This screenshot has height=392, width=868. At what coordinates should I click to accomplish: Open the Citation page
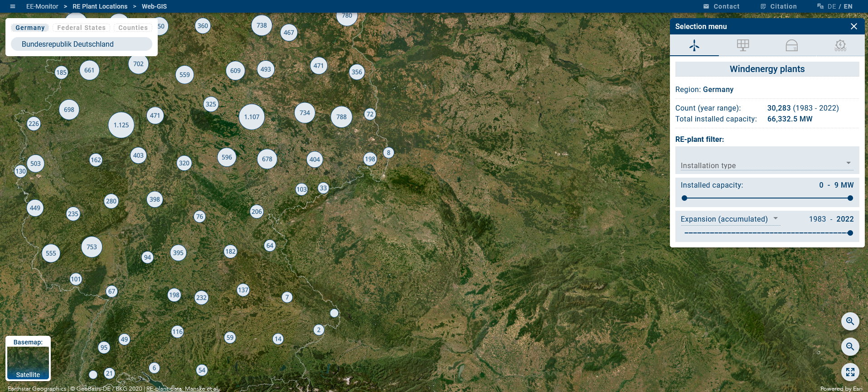[x=783, y=6]
